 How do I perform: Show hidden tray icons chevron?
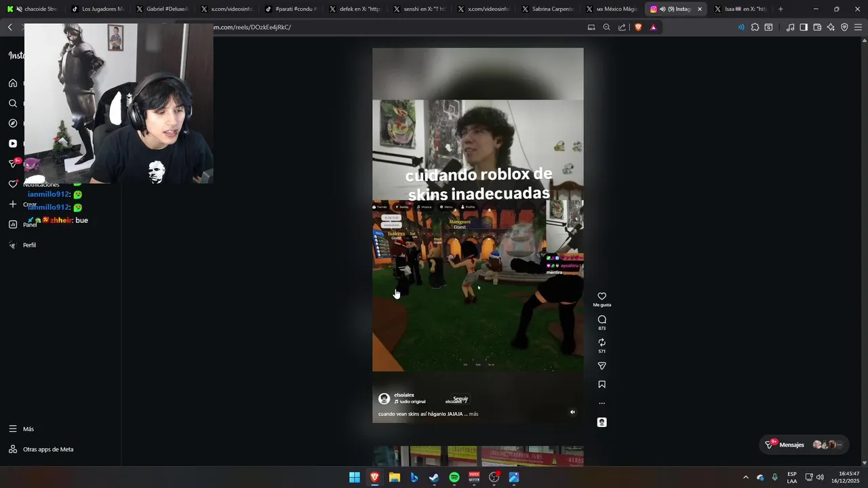[745, 477]
